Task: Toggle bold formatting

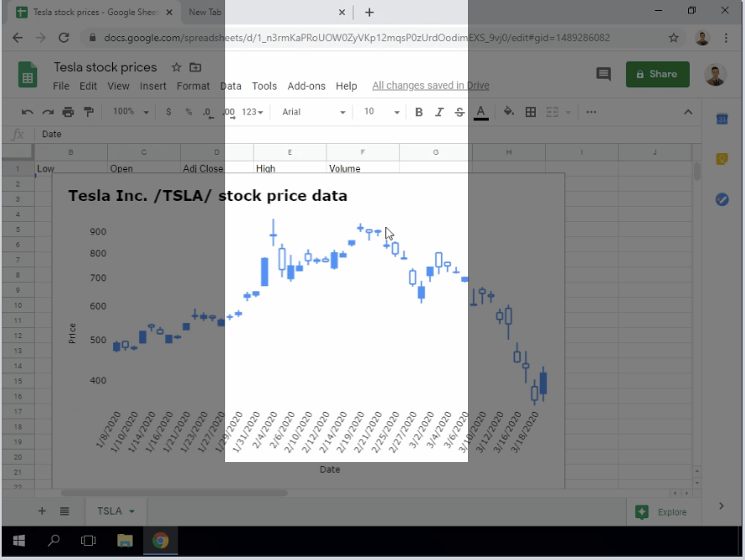Action: coord(419,111)
